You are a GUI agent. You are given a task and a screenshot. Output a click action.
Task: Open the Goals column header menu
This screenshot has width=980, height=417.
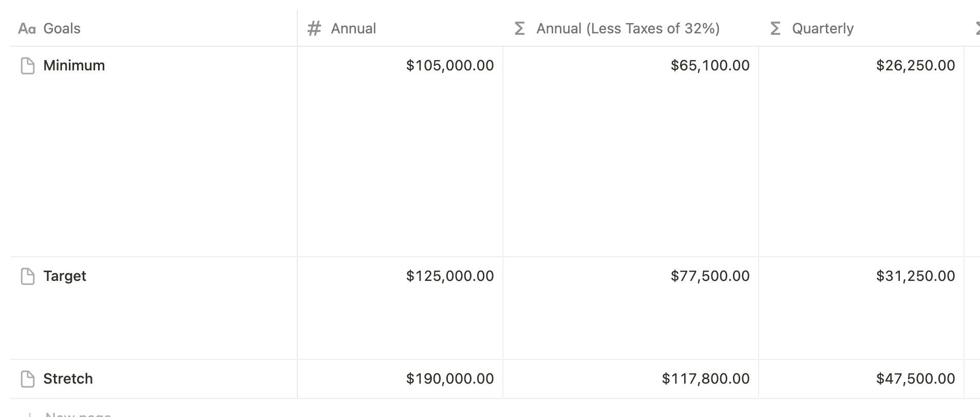point(62,29)
